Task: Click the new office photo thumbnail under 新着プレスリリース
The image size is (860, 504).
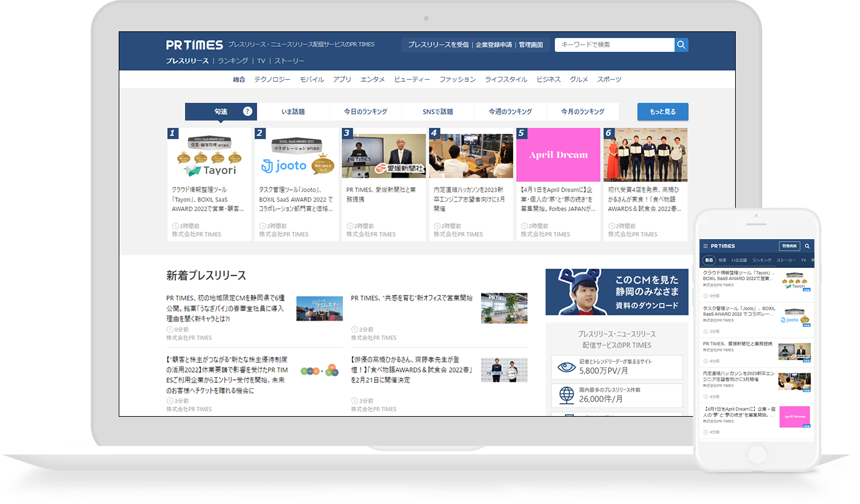Action: [x=504, y=308]
